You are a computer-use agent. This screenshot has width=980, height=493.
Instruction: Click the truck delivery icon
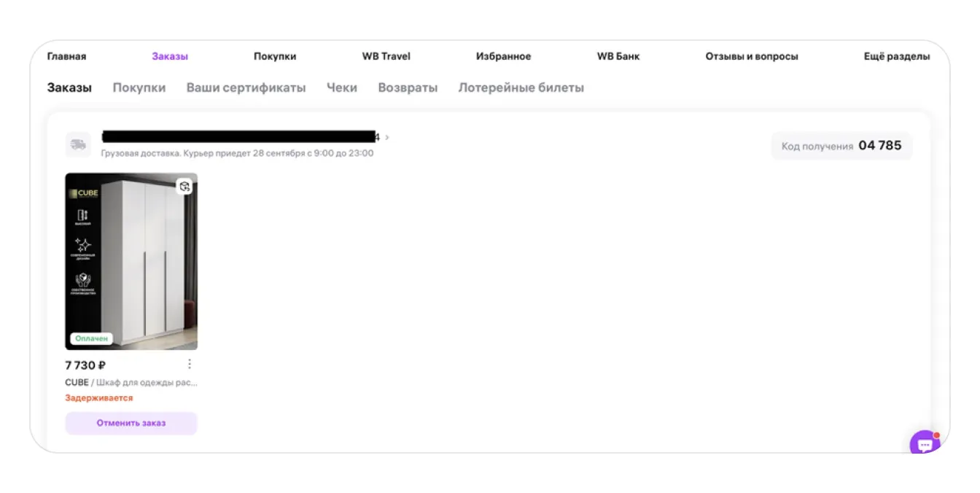pos(77,144)
